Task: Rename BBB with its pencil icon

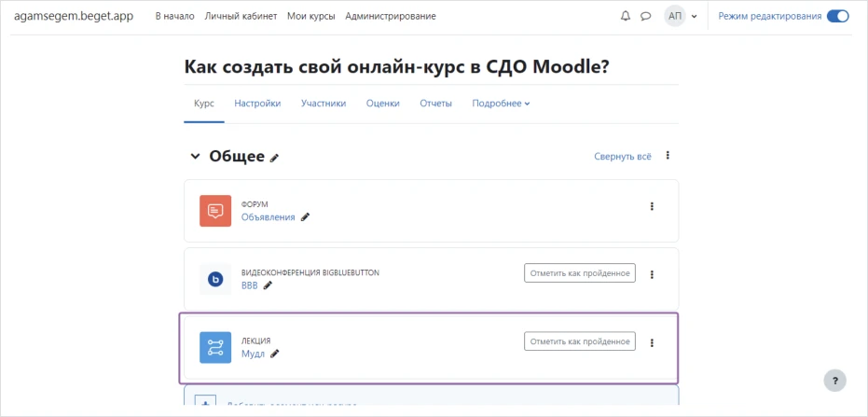Action: tap(268, 285)
